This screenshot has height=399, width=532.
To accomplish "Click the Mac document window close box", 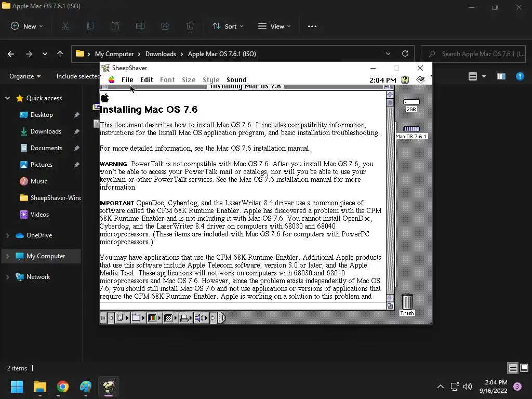I will tap(104, 87).
